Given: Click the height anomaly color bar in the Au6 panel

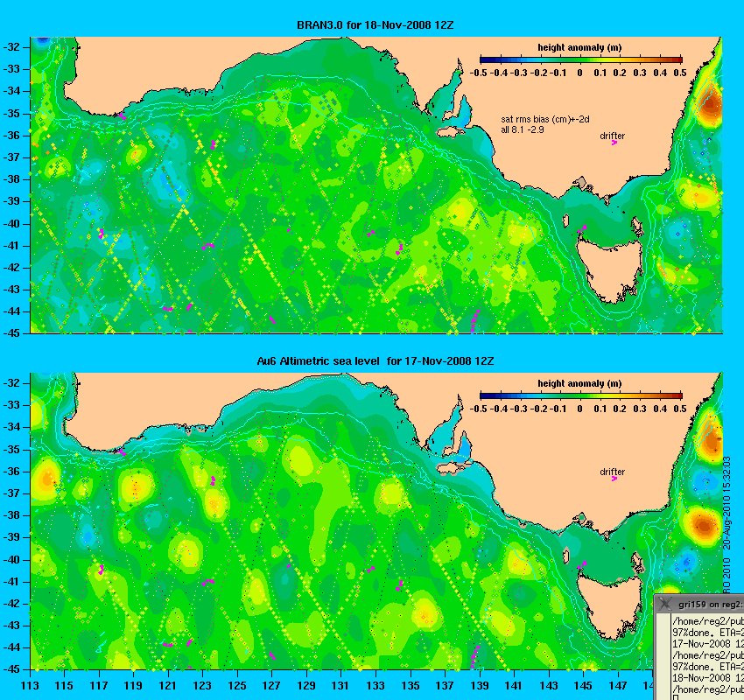Looking at the screenshot, I should click(x=581, y=395).
